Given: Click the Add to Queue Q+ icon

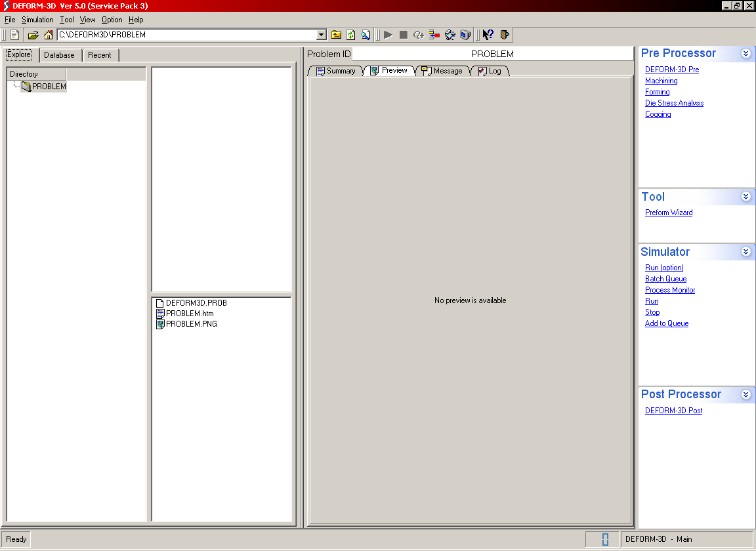Looking at the screenshot, I should [x=419, y=35].
